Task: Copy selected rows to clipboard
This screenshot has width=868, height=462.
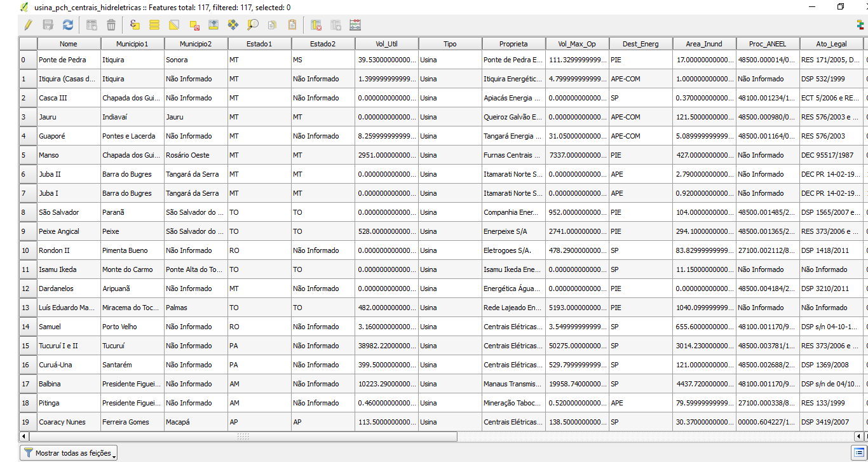Action: click(x=273, y=25)
